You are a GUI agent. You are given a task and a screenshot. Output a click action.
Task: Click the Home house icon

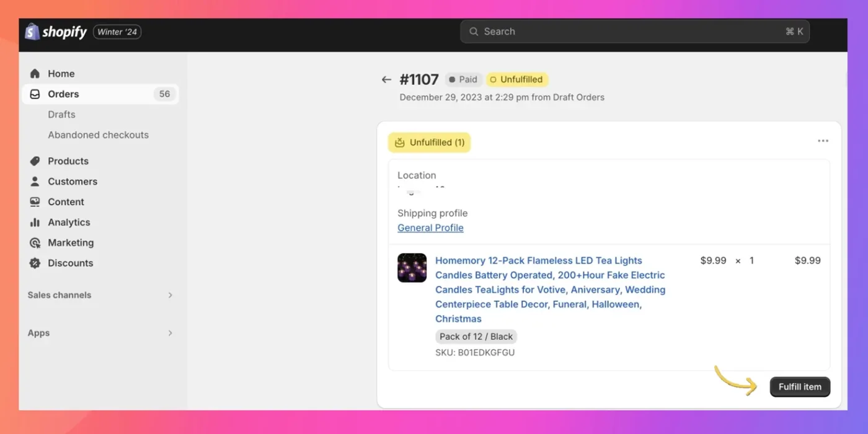(35, 73)
